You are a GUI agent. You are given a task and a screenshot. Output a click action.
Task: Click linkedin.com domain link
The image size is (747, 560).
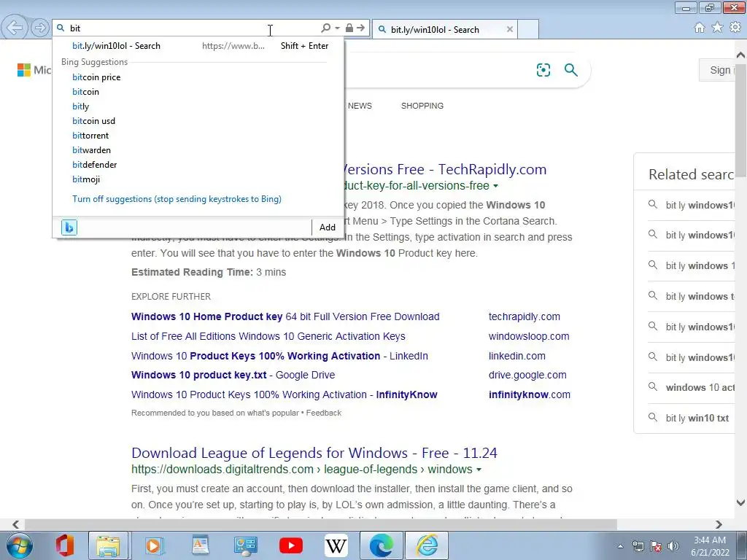click(517, 356)
